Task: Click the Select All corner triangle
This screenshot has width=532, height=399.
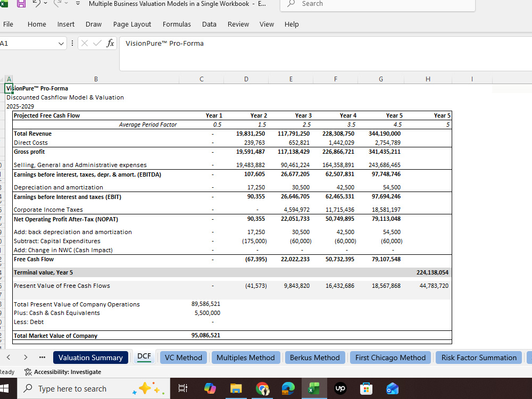Action: pos(2,79)
